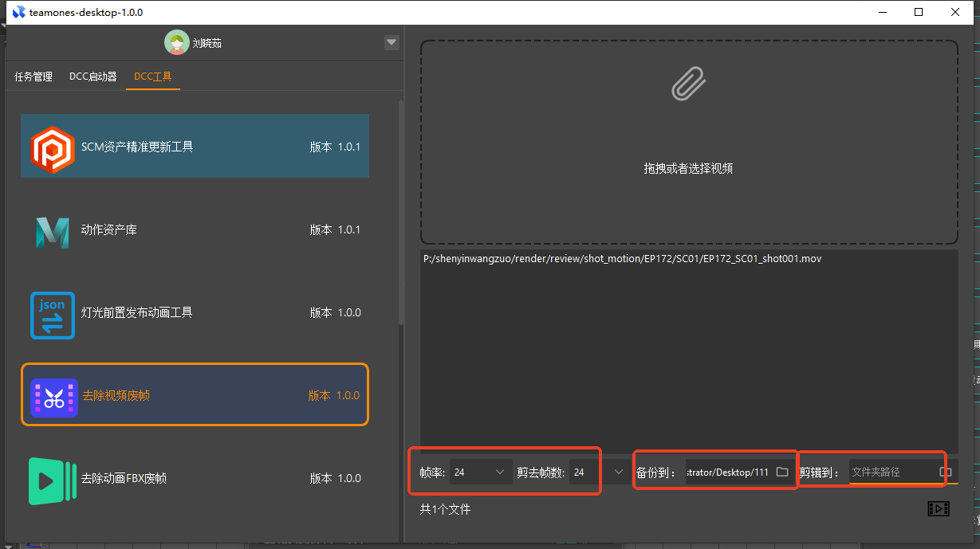Expand the user account dropdown arrow
This screenshot has width=980, height=549.
391,43
